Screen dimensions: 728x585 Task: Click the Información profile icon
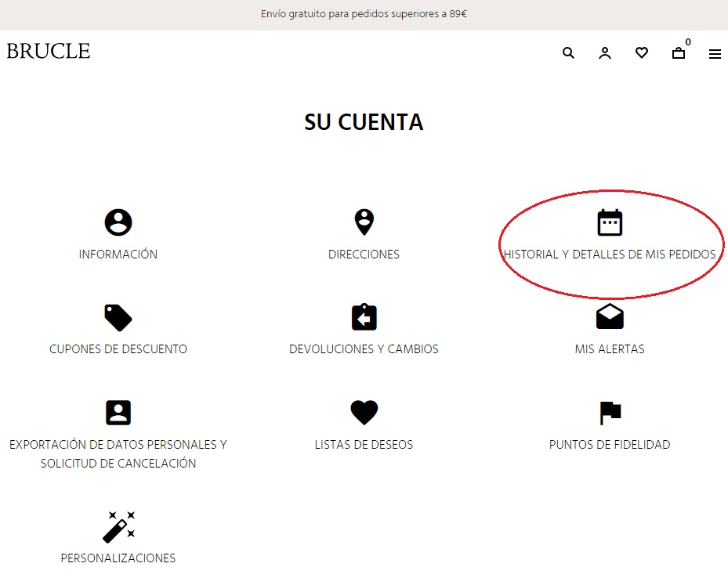118,222
